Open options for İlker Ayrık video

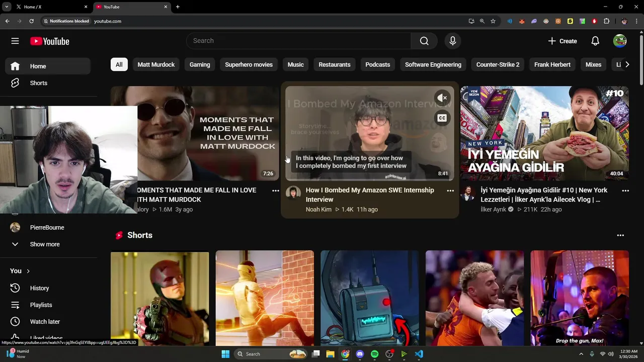pyautogui.click(x=625, y=191)
